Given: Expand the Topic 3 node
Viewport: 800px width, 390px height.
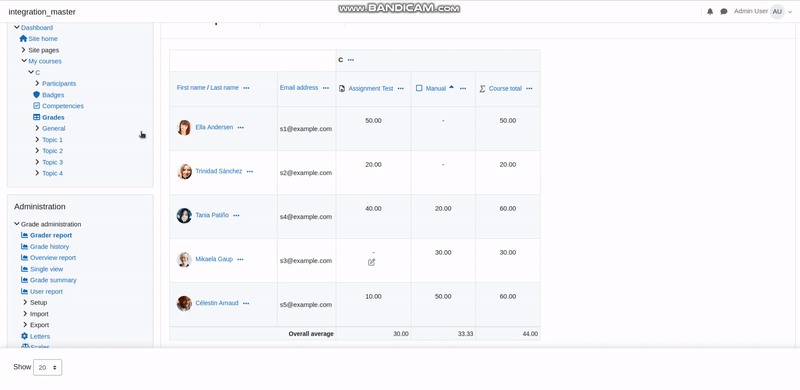Looking at the screenshot, I should (x=38, y=162).
